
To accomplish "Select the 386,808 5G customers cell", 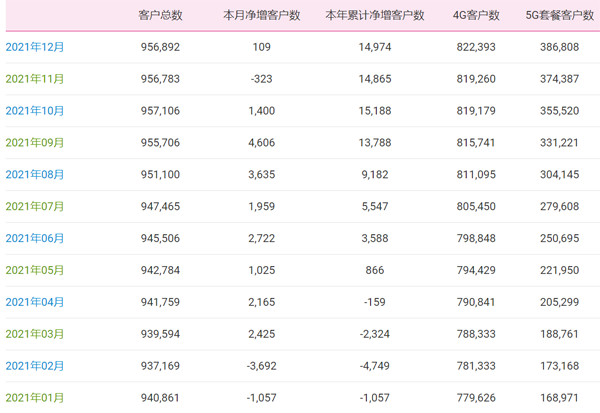I will 559,47.
